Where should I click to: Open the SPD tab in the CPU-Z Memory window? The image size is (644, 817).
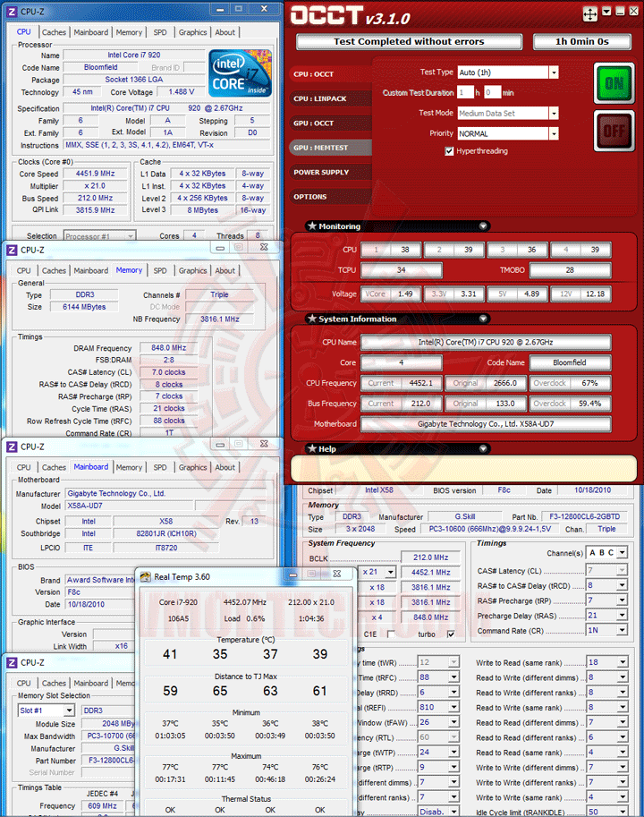(x=160, y=271)
